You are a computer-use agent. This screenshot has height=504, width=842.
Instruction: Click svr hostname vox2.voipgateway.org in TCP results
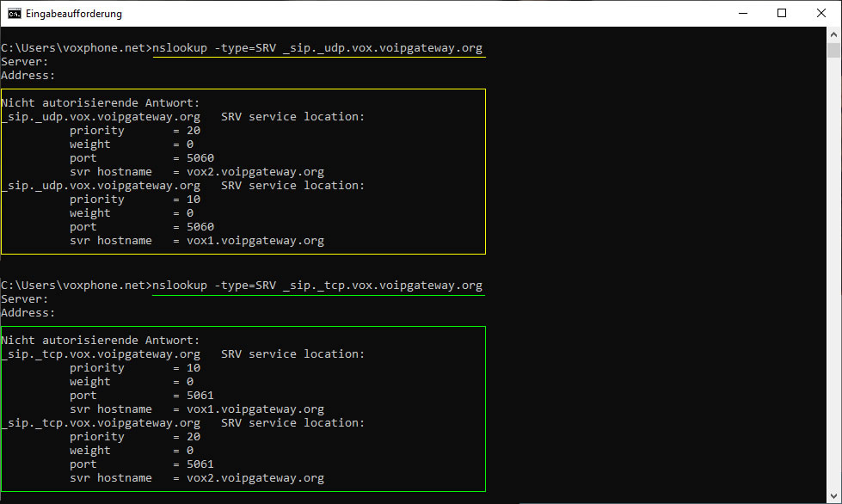coord(197,477)
